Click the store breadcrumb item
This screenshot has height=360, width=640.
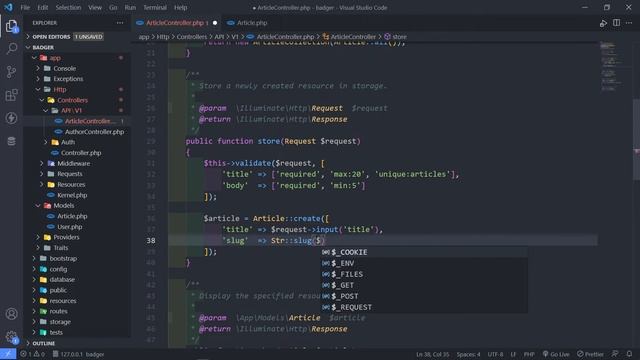395,37
